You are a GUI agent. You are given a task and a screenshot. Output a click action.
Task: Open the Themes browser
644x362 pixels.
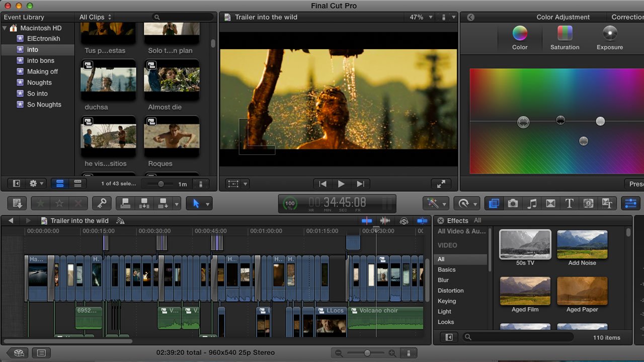607,203
